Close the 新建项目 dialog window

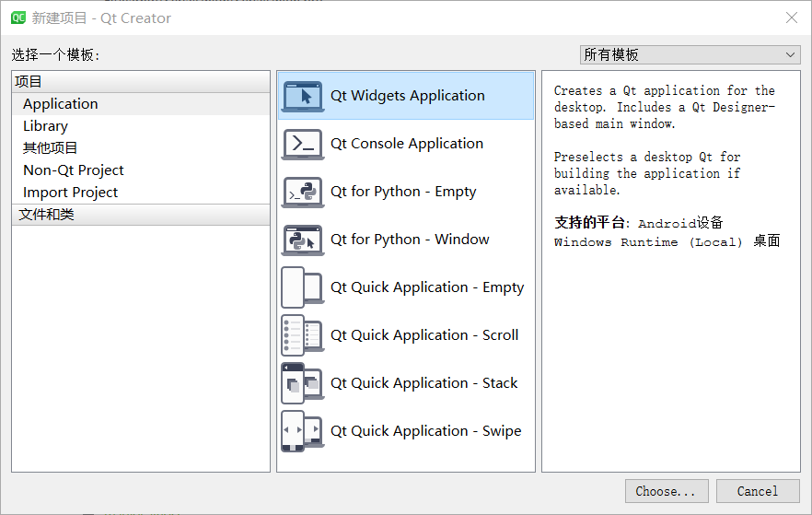click(x=791, y=18)
